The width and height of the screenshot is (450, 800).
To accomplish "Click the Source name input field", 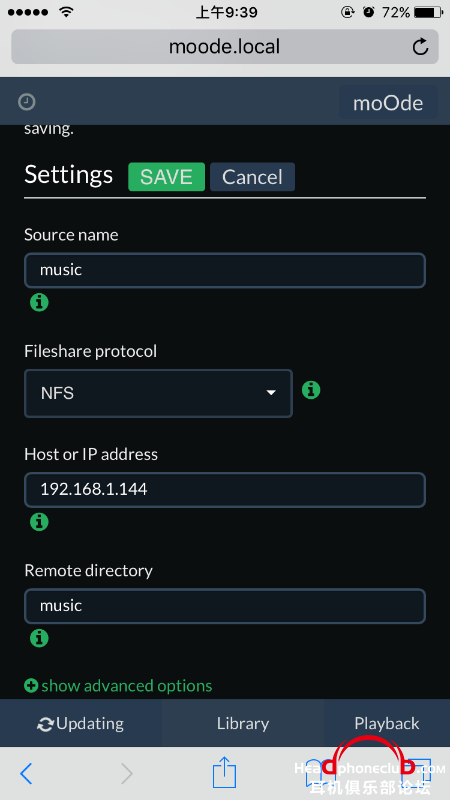I will coord(225,270).
